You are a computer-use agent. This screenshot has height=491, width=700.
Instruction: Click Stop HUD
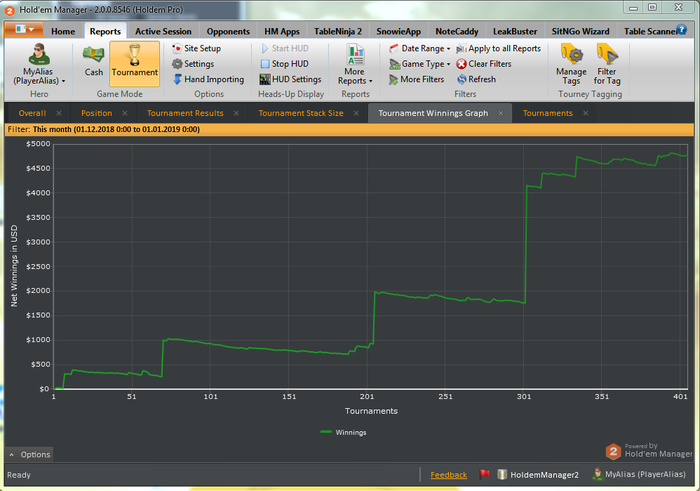click(x=285, y=64)
